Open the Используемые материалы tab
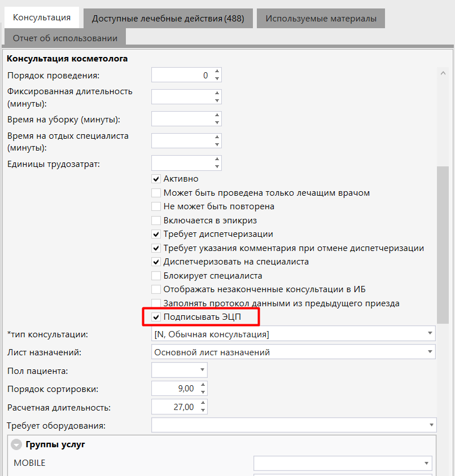455x476 pixels. pos(321,19)
